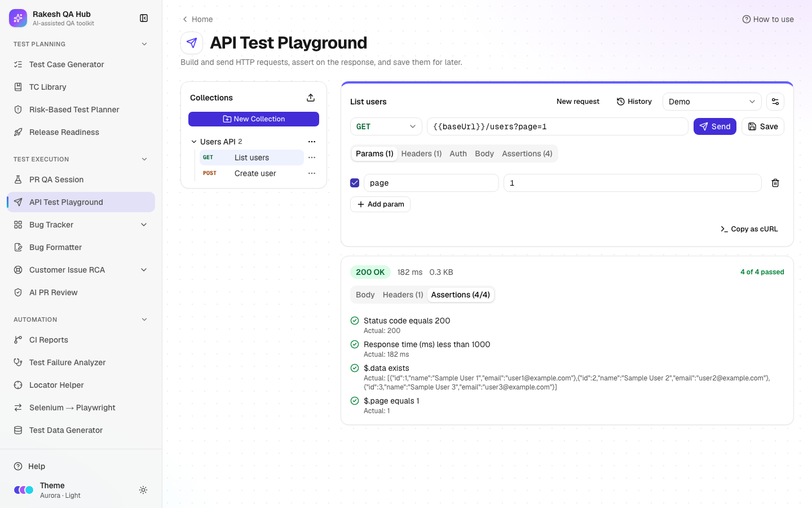This screenshot has height=508, width=812.
Task: Collapse the Automation sidebar section
Action: click(144, 319)
